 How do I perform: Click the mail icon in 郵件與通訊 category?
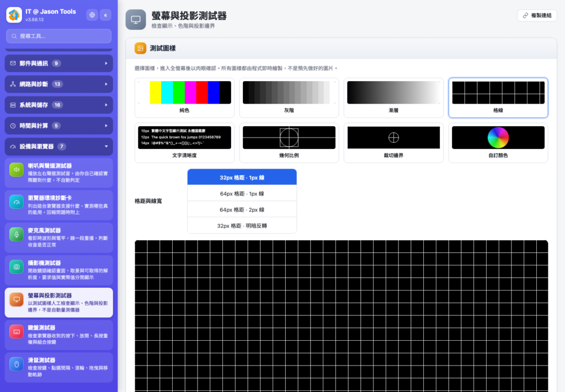[13, 63]
